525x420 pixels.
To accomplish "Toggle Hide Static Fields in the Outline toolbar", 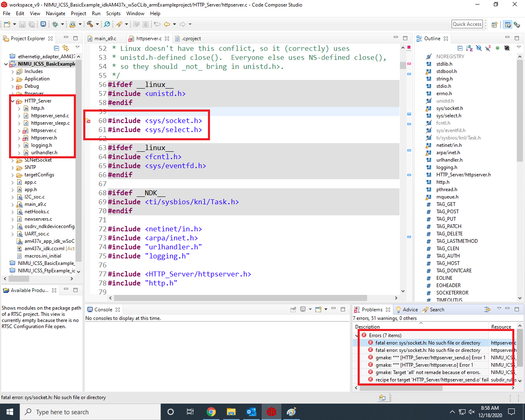I will [x=488, y=48].
